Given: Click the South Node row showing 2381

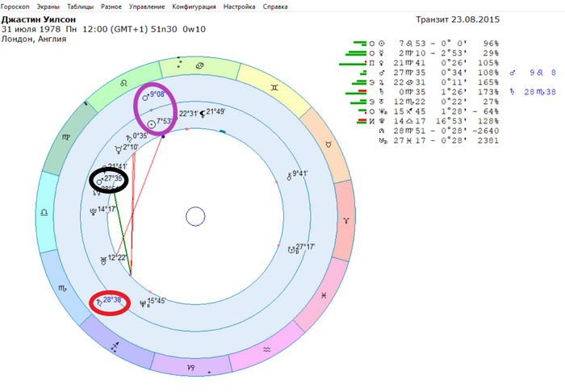Looking at the screenshot, I should pyautogui.click(x=439, y=140).
